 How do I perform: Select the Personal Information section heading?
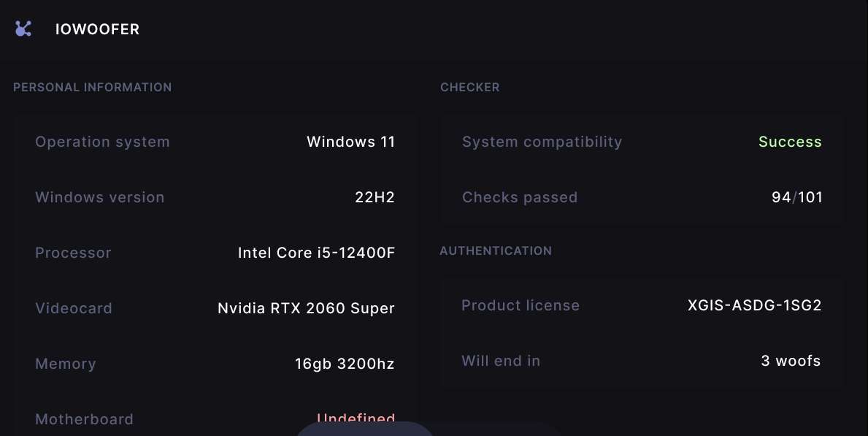point(93,87)
